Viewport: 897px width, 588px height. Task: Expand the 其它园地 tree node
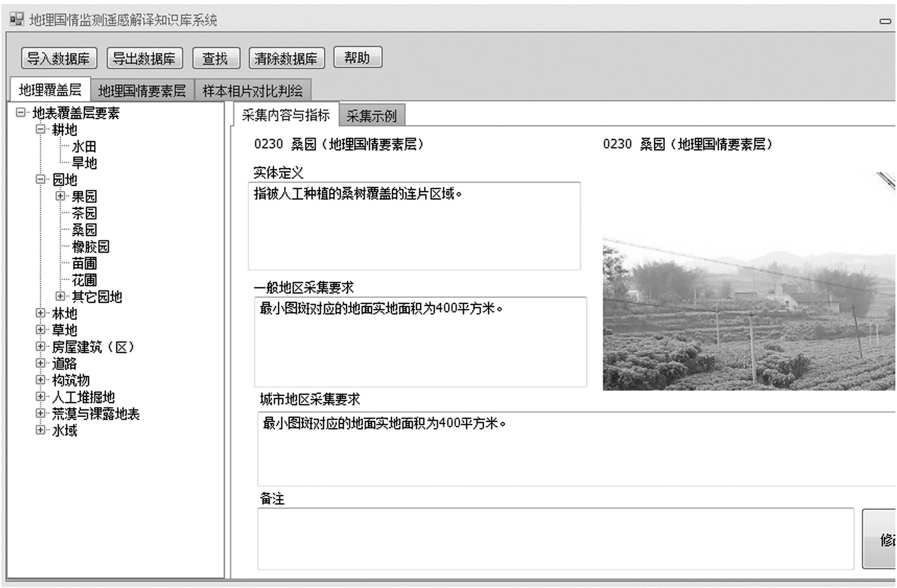coord(60,296)
